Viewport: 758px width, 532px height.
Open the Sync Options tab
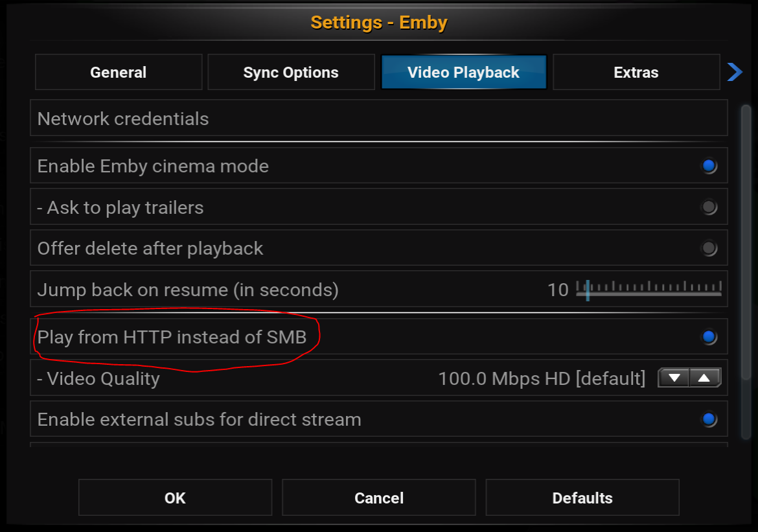click(291, 72)
